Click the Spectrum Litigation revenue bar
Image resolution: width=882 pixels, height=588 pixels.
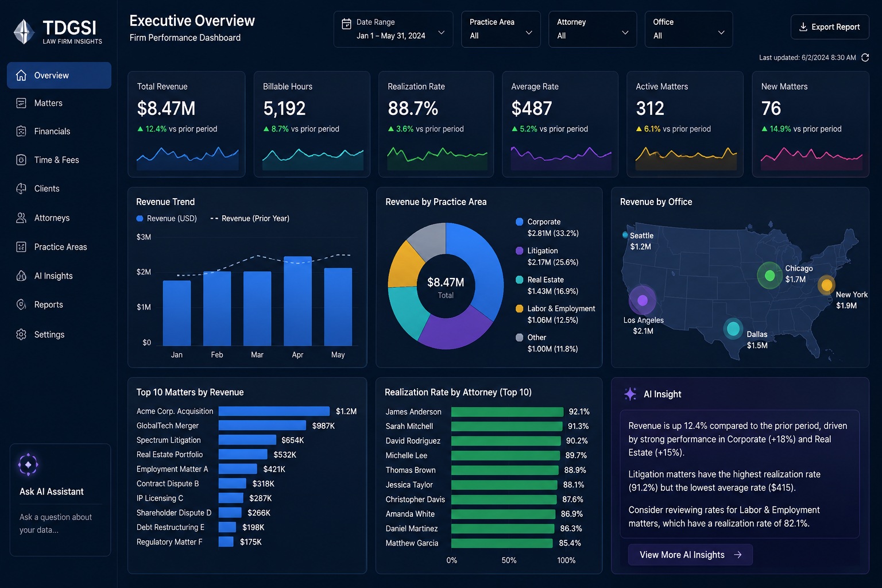247,440
